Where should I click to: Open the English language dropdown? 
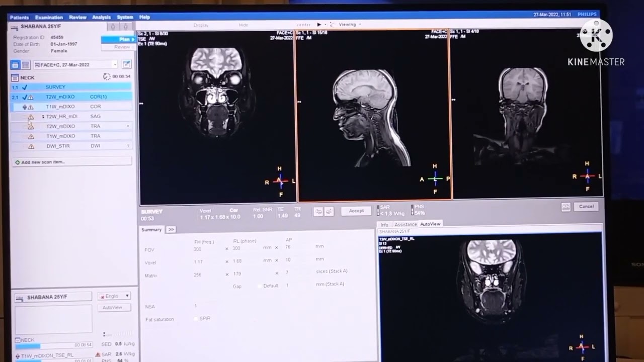[114, 296]
